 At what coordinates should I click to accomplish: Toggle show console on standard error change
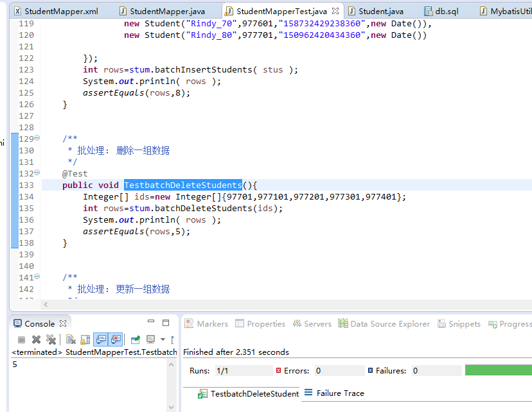tap(116, 339)
